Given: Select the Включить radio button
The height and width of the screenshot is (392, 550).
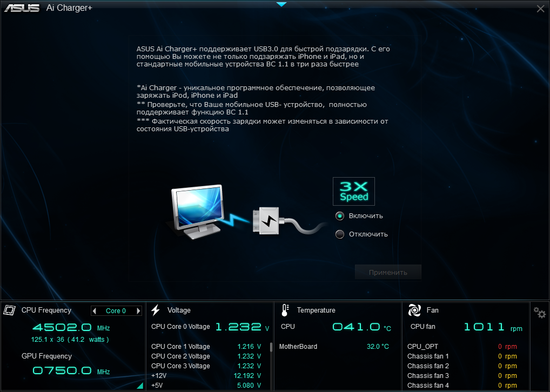Looking at the screenshot, I should tap(339, 216).
